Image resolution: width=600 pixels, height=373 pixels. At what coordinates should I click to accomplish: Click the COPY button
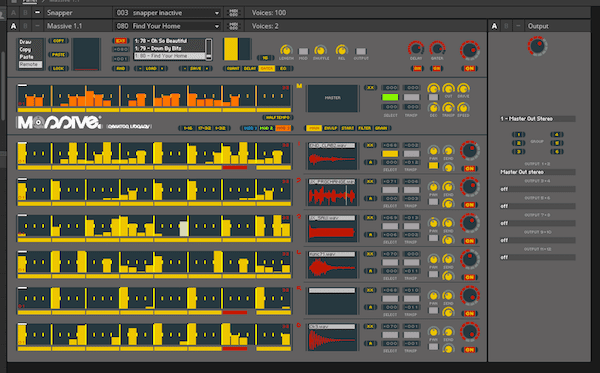click(x=59, y=41)
